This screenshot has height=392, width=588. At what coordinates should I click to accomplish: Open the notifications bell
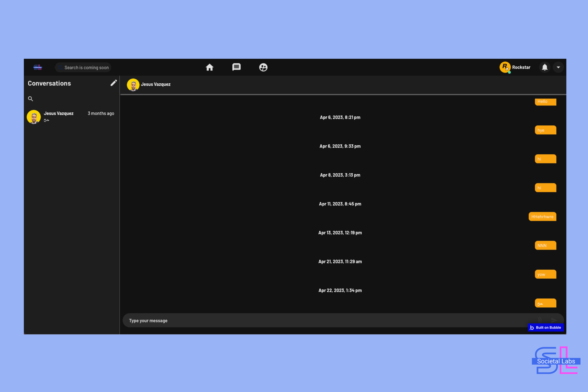pyautogui.click(x=544, y=67)
